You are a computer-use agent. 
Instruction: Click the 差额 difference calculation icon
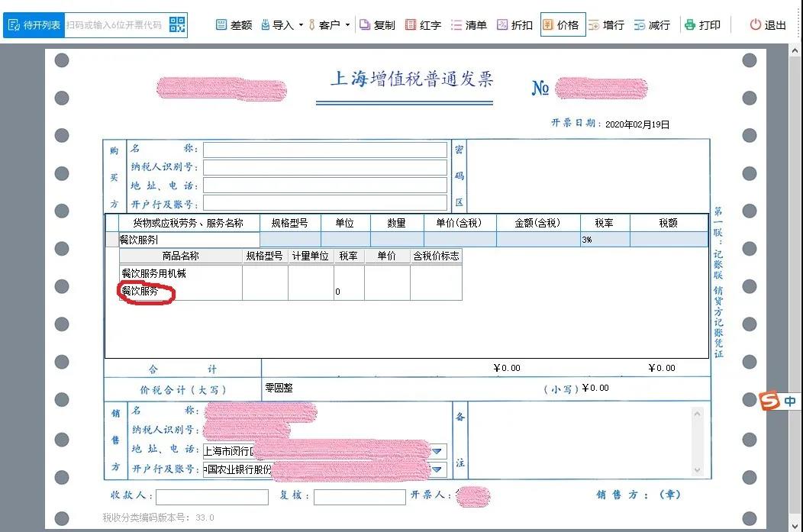(233, 24)
